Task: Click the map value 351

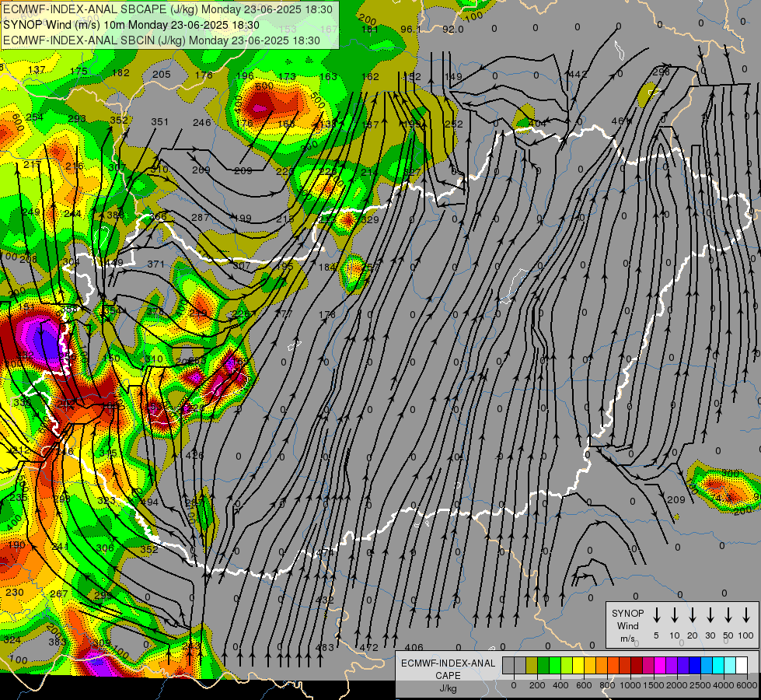Action: 159,122
